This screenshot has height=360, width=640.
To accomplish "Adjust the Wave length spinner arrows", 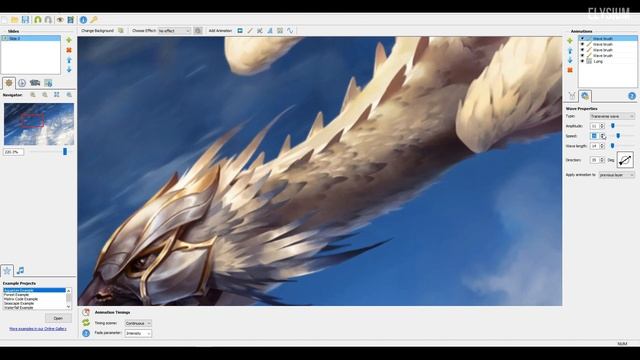I will click(602, 146).
